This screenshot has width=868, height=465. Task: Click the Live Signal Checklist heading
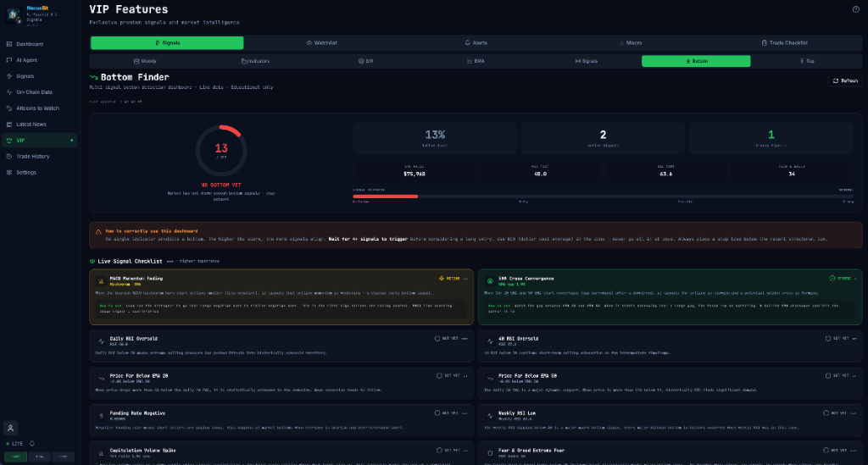[x=130, y=261]
